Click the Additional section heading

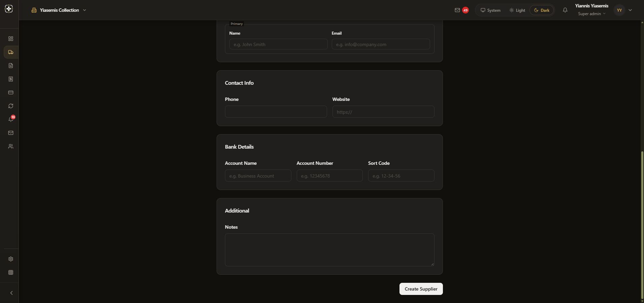237,211
